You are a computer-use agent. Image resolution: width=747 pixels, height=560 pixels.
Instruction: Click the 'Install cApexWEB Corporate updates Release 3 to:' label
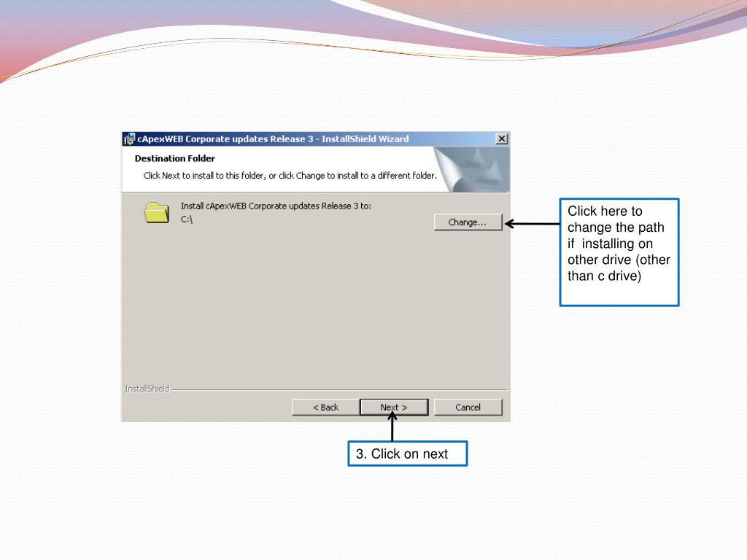(x=276, y=206)
